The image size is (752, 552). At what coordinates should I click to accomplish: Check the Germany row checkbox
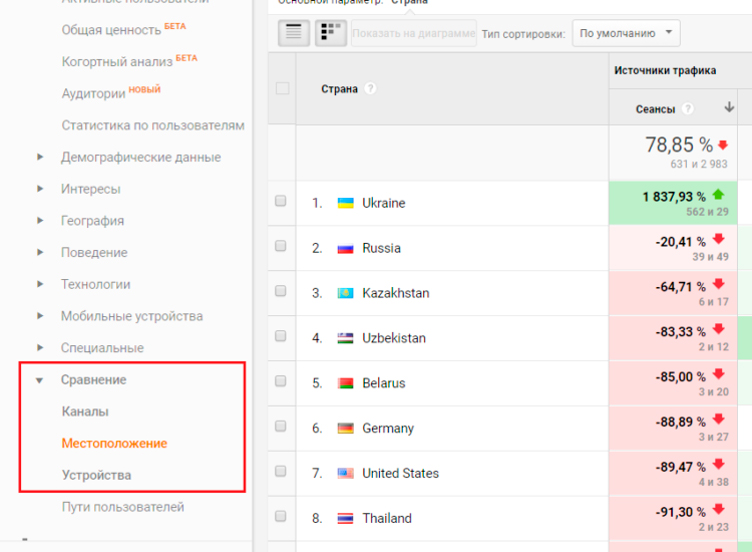pyautogui.click(x=281, y=426)
